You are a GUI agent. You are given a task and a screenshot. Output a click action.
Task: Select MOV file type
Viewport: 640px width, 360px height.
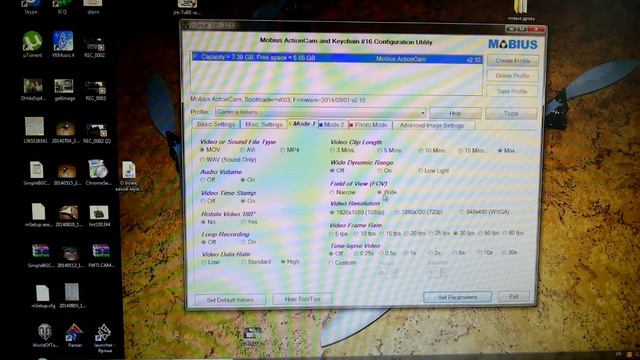click(x=210, y=150)
